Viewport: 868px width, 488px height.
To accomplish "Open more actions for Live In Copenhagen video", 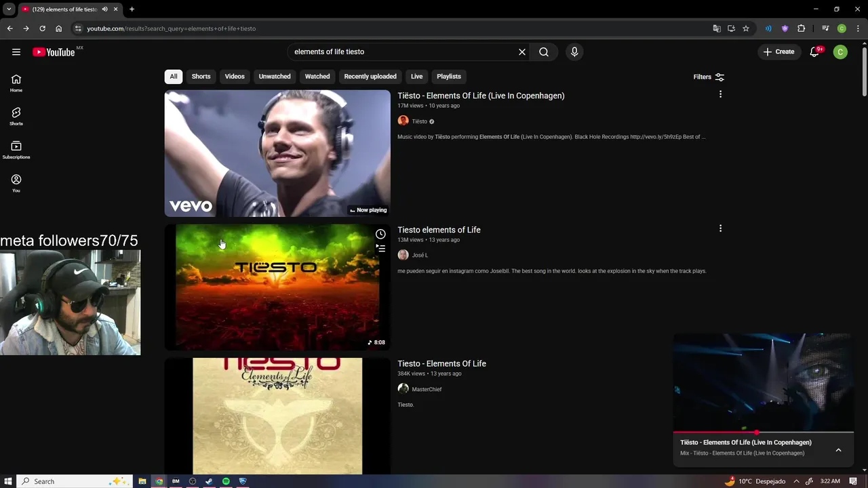I will (720, 94).
